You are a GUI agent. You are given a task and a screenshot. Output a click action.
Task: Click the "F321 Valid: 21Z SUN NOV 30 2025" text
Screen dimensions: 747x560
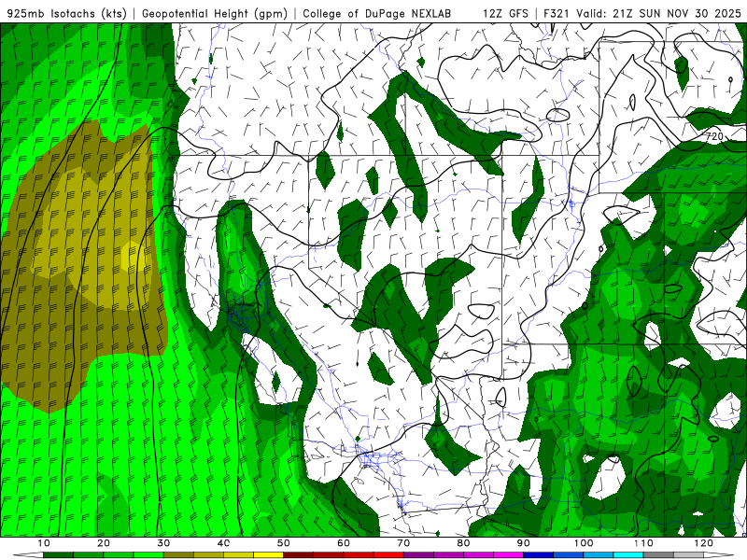[642, 14]
